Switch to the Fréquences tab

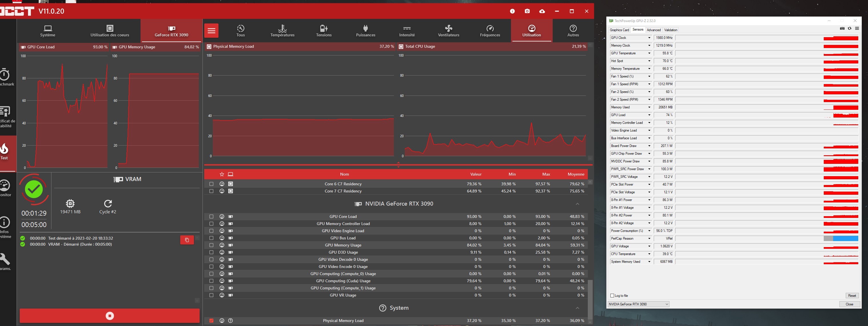(490, 31)
